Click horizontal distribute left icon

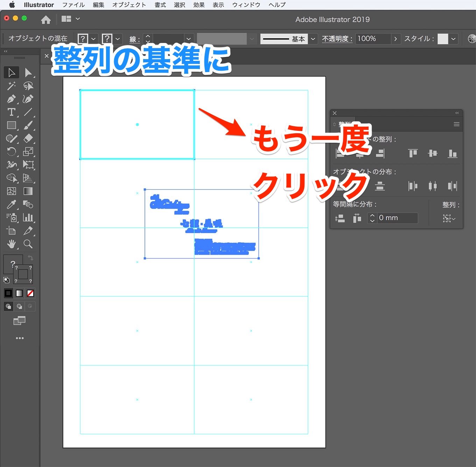[413, 186]
